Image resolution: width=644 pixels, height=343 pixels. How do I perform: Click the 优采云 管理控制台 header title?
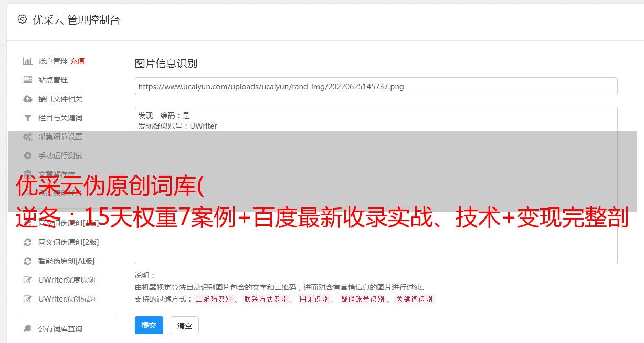click(76, 20)
